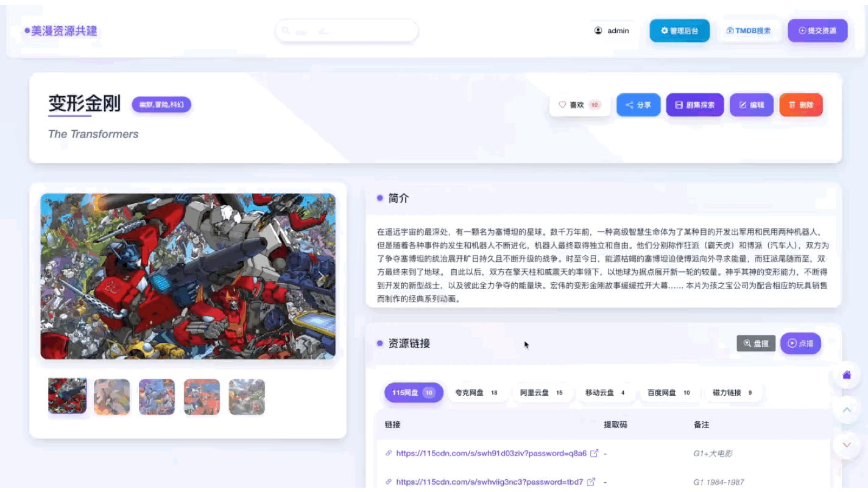Select the third poster thumbnail
868x492 pixels.
pos(157,397)
